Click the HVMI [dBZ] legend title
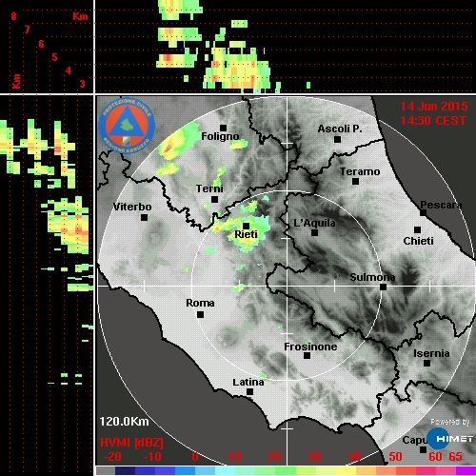This screenshot has width=476, height=476. 131,443
